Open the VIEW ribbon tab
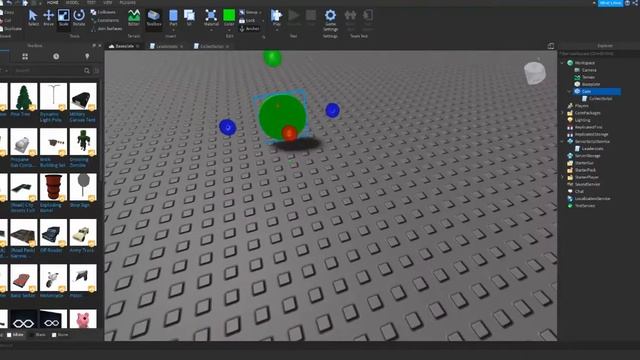 tap(107, 2)
